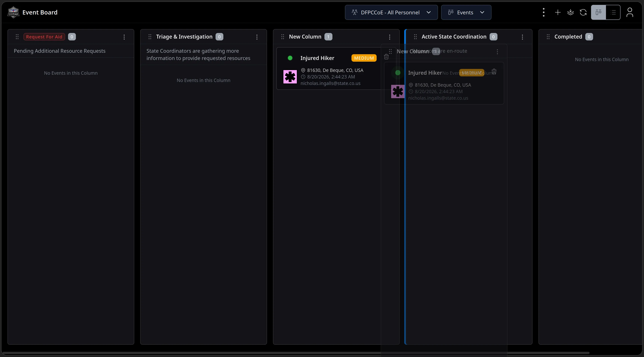Grab Triage & Investigation column drag handle
This screenshot has height=357, width=644.
tap(150, 37)
